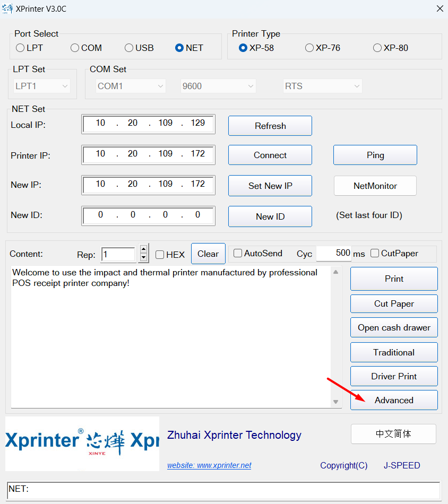This screenshot has height=504, width=448.
Task: Connect to the printer
Action: point(270,155)
